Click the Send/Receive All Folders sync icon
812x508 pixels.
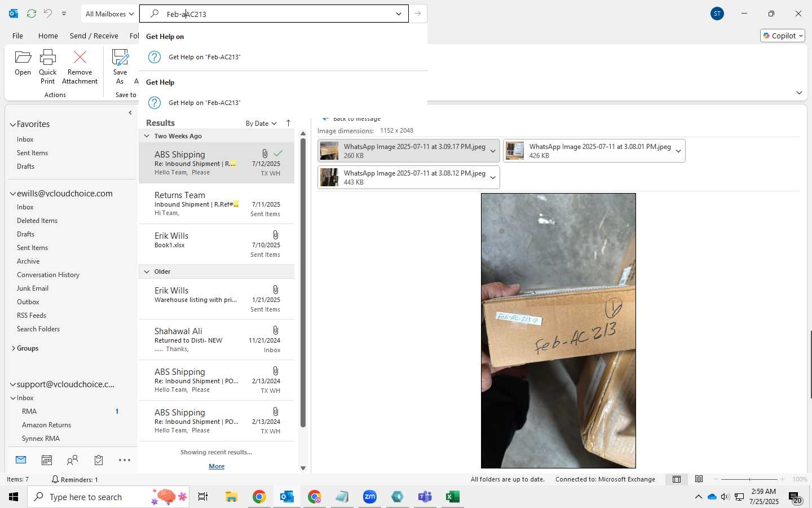pos(32,14)
